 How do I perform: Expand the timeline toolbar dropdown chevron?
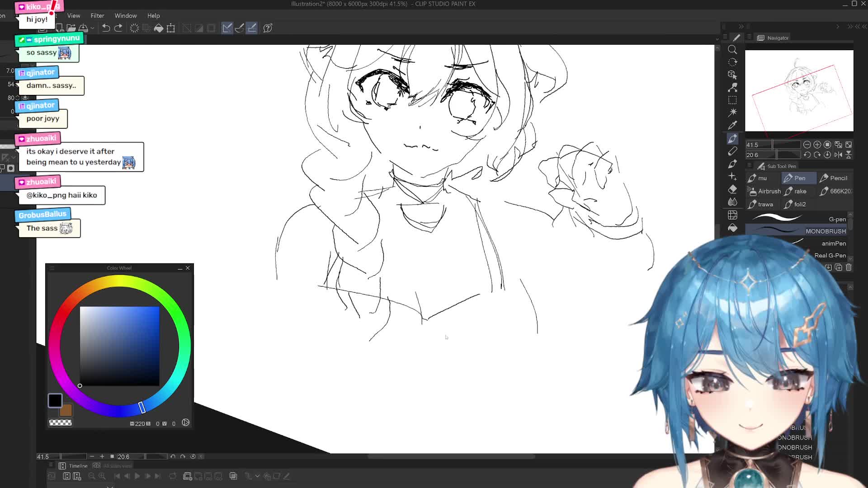(x=257, y=476)
